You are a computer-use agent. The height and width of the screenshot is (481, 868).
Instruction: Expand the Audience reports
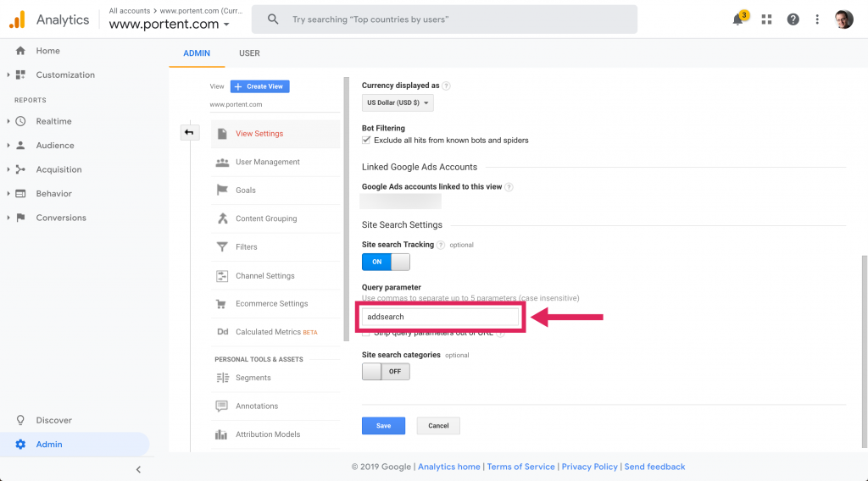[x=8, y=146]
